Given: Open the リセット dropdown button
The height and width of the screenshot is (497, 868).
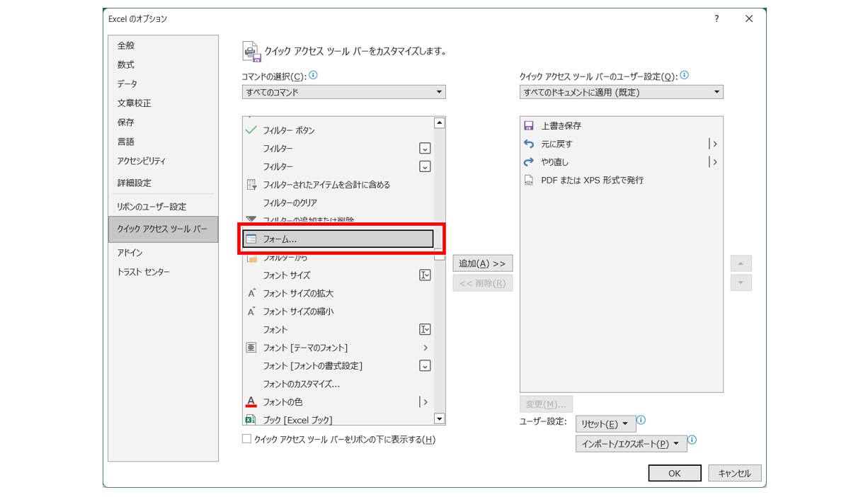Looking at the screenshot, I should pyautogui.click(x=605, y=424).
